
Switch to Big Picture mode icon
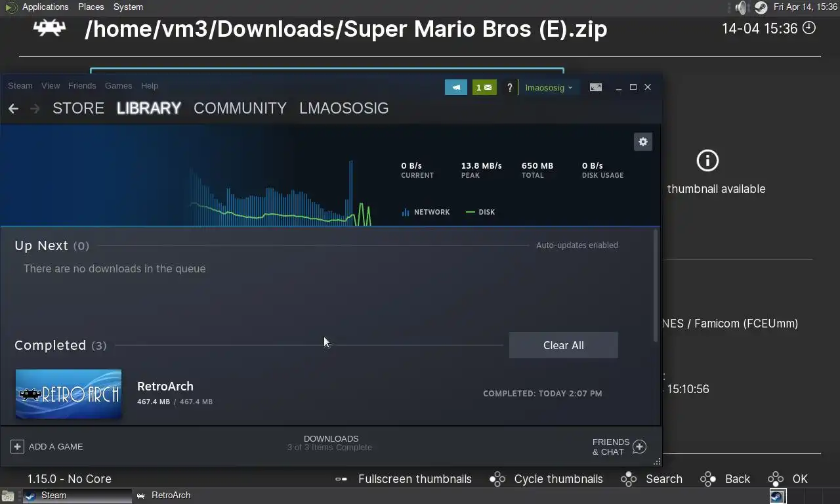coord(596,87)
